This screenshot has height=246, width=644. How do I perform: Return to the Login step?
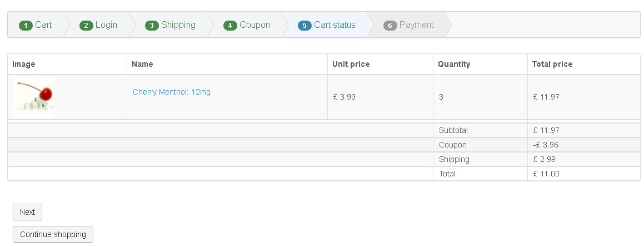tap(106, 25)
